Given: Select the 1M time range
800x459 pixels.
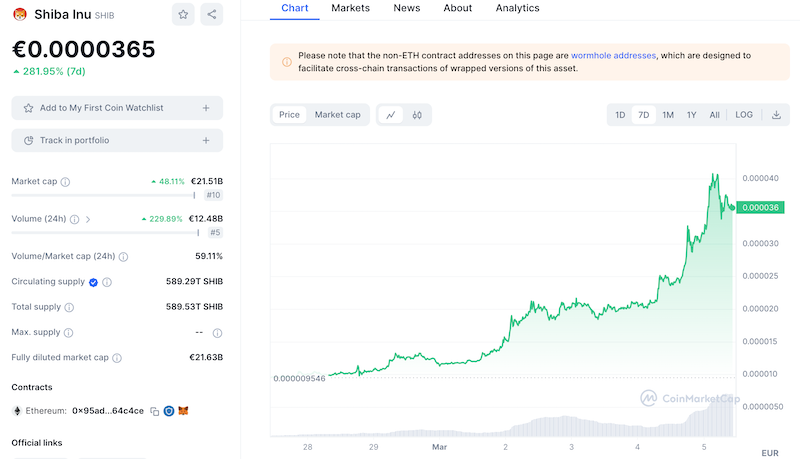Looking at the screenshot, I should tap(668, 115).
